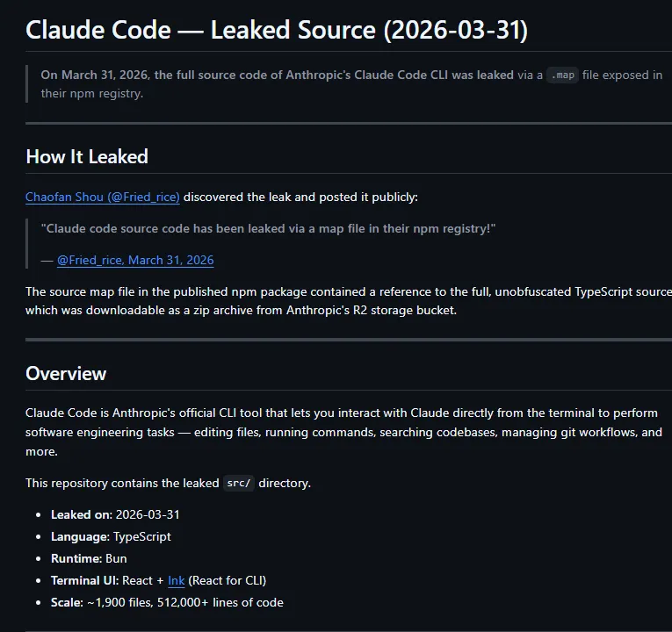Open the Chaofan Shou (@Fried_rice) profile link
The width and height of the screenshot is (672, 632).
coord(103,197)
